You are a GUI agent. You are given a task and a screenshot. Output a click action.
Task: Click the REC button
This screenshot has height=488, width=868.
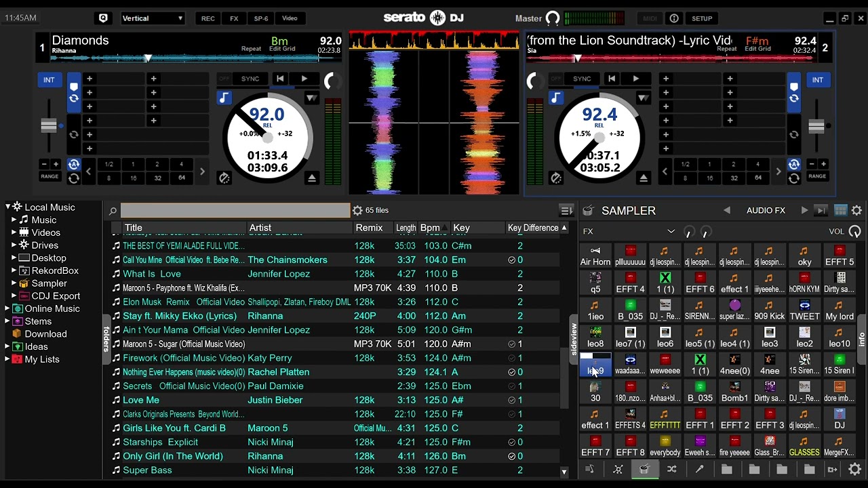coord(208,18)
